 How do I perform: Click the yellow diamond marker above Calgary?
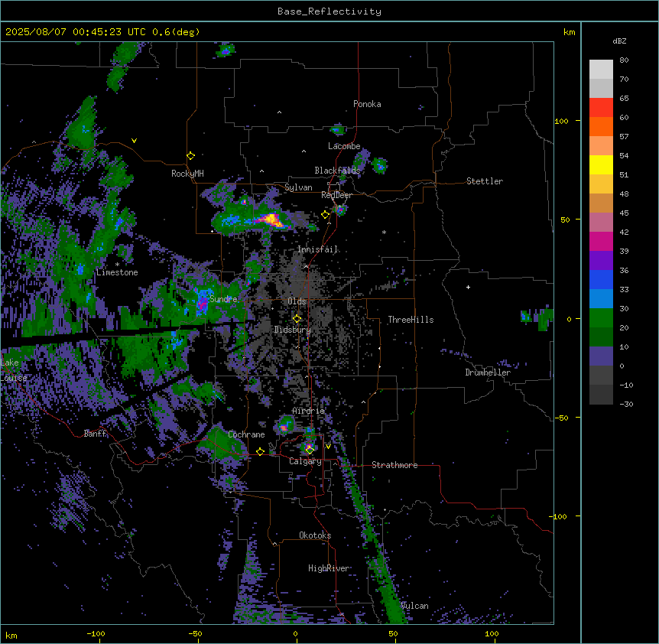(x=310, y=450)
